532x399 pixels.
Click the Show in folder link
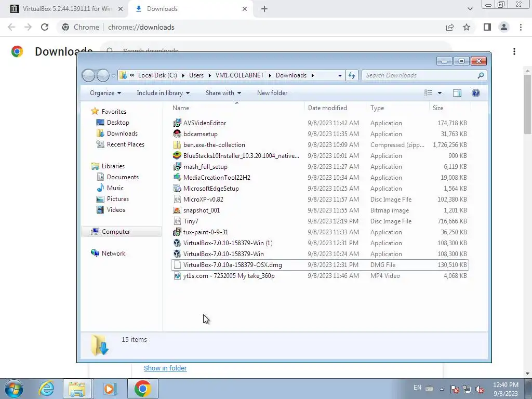165,368
